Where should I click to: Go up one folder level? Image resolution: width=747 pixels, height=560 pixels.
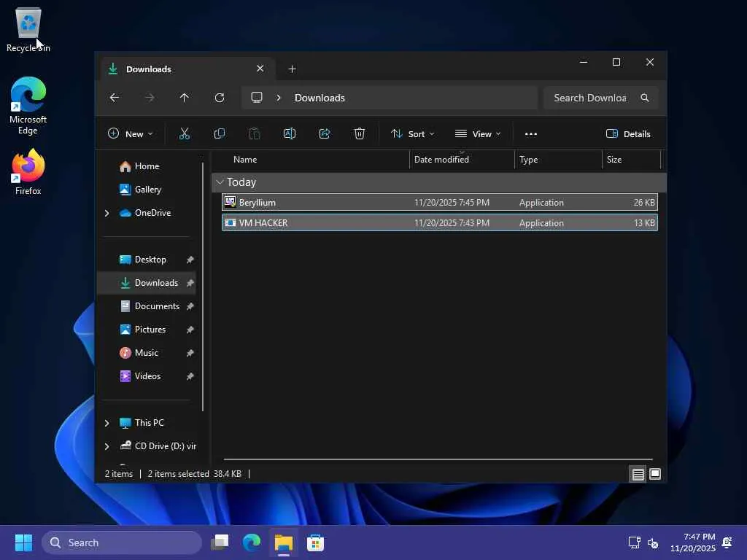(x=184, y=98)
